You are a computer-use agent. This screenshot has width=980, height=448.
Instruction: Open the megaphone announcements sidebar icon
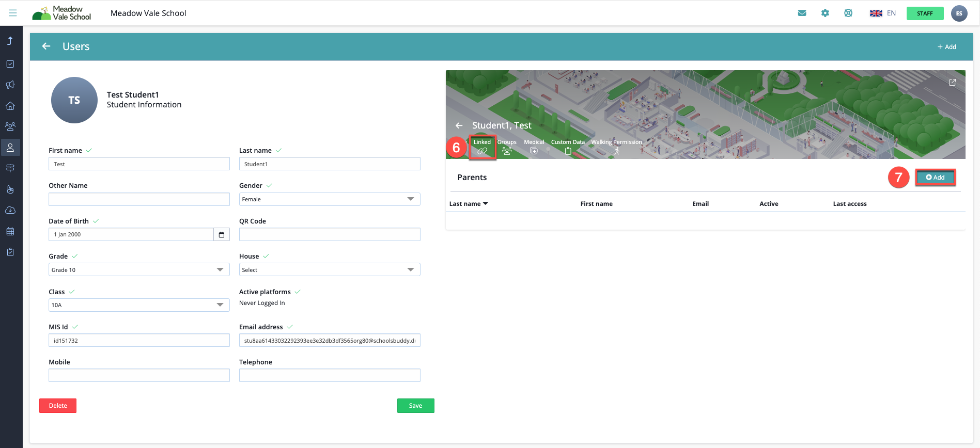pyautogui.click(x=10, y=85)
